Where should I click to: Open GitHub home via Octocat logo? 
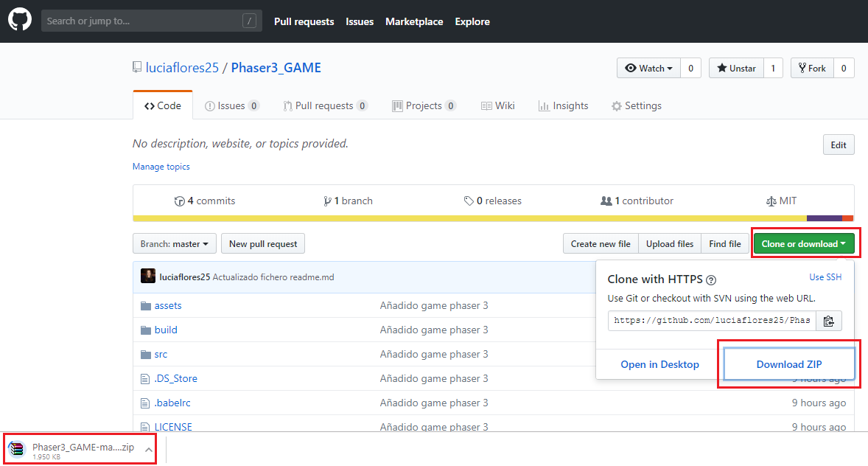20,20
